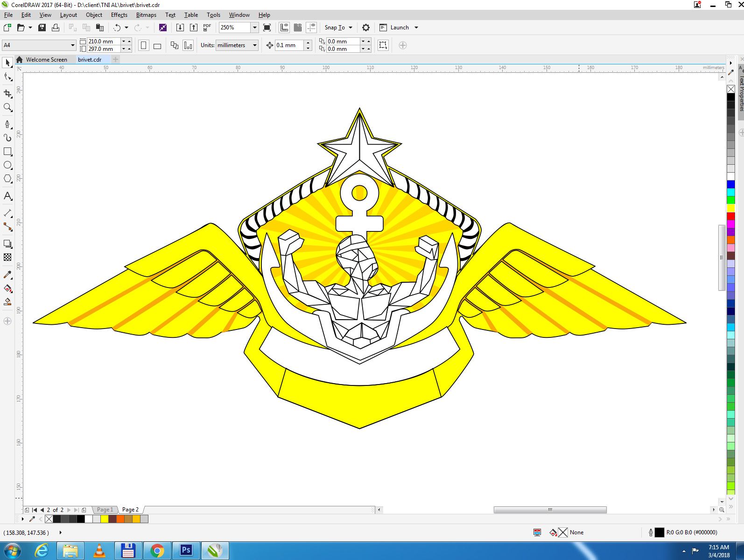This screenshot has height=560, width=744.
Task: Set Landscape page orientation
Action: pos(157,45)
